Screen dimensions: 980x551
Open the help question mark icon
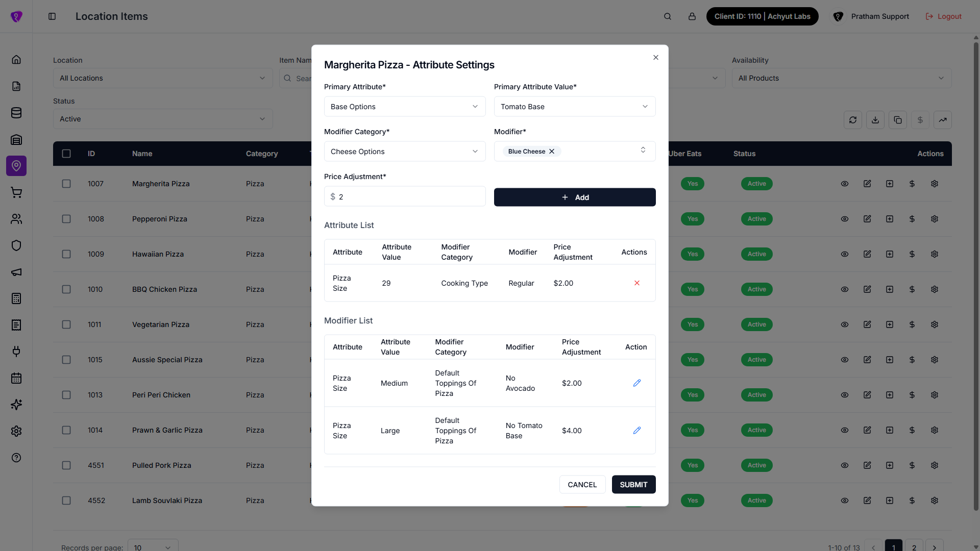point(16,458)
